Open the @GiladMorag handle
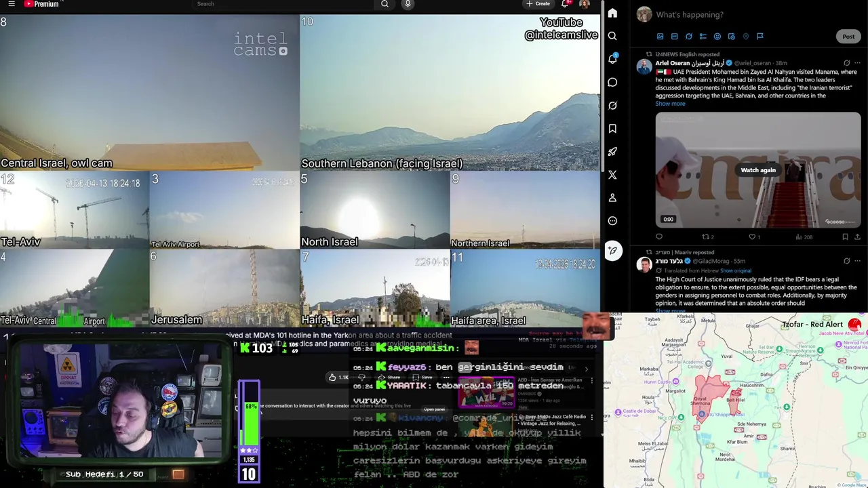 pos(709,261)
